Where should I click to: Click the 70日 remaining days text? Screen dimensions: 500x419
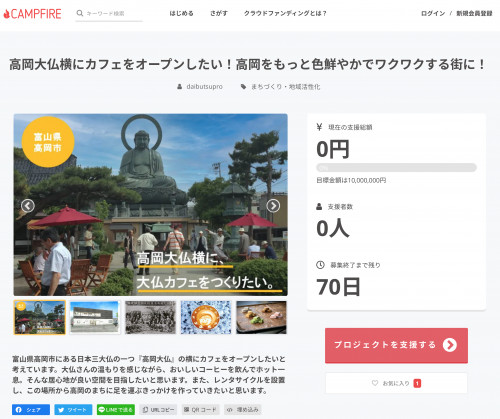pos(338,287)
